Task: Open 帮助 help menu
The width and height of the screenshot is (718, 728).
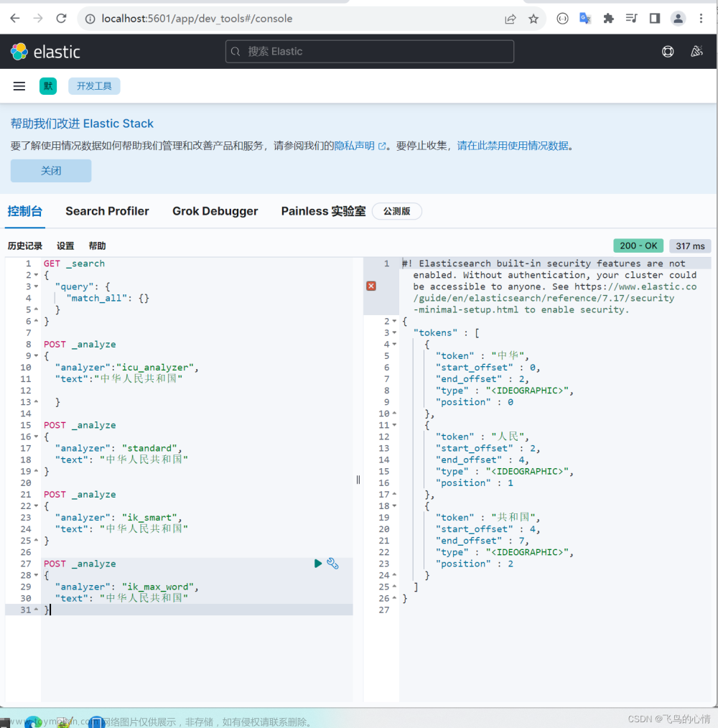Action: (x=98, y=246)
